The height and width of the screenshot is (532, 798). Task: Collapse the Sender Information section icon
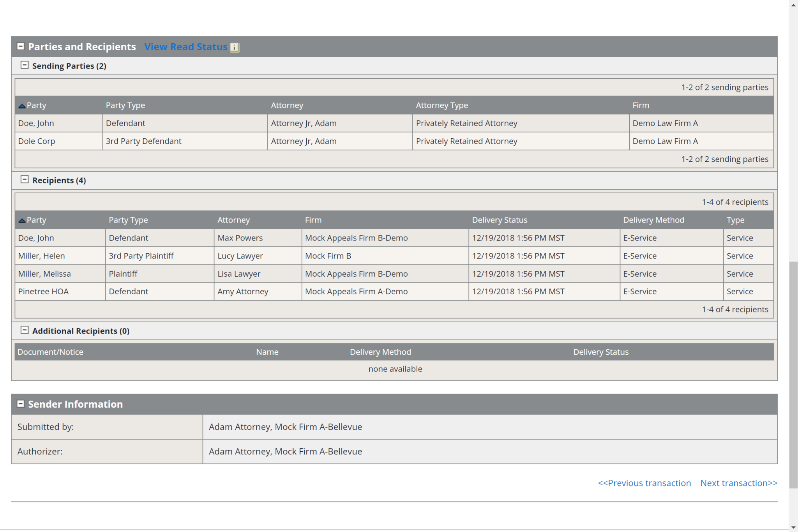coord(21,403)
